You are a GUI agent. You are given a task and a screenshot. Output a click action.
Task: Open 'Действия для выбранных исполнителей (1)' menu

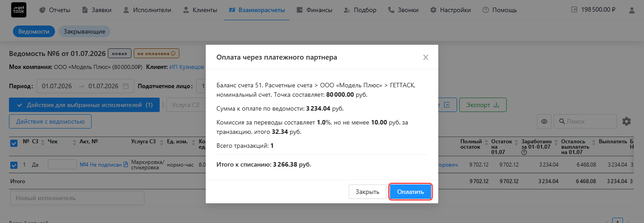coord(84,105)
